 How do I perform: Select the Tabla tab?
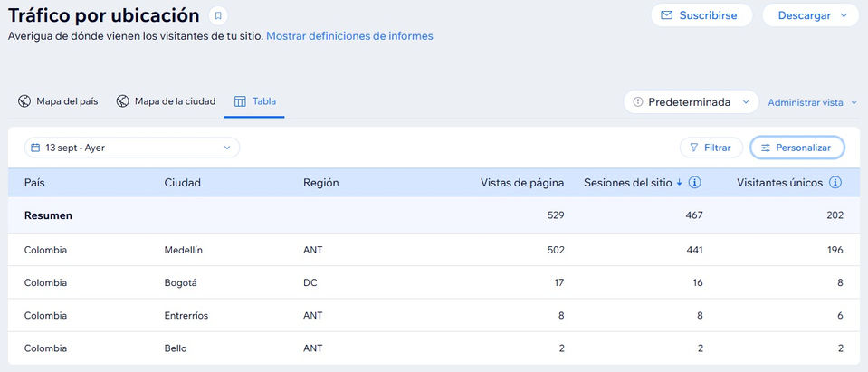(255, 101)
